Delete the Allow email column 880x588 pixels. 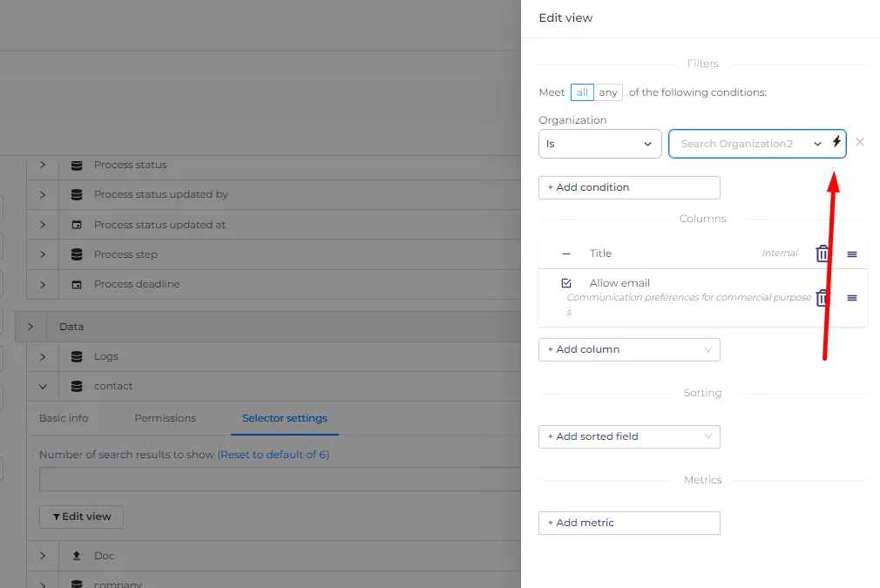click(x=822, y=298)
